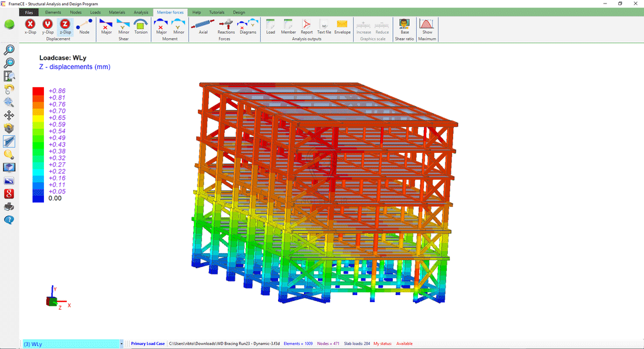Toggle the z-Disp displacement view
The width and height of the screenshot is (644, 349).
[65, 26]
